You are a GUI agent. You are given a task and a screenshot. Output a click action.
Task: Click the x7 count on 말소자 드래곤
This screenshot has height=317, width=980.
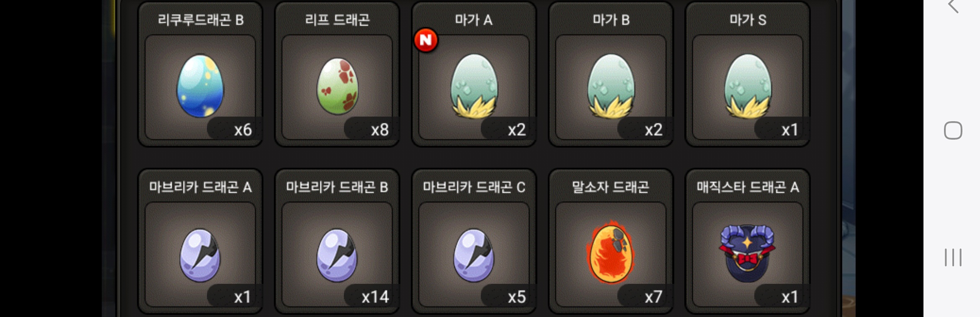[x=653, y=297]
